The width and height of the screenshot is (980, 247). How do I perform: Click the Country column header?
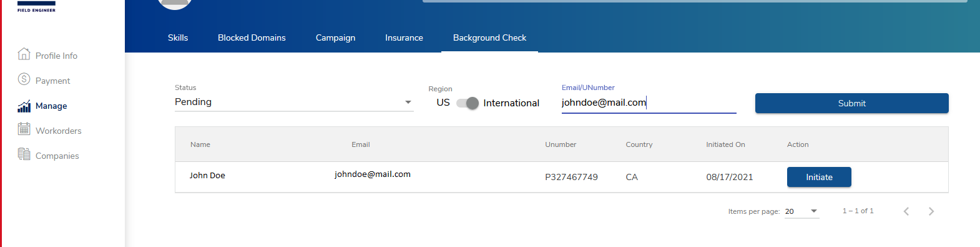[639, 144]
